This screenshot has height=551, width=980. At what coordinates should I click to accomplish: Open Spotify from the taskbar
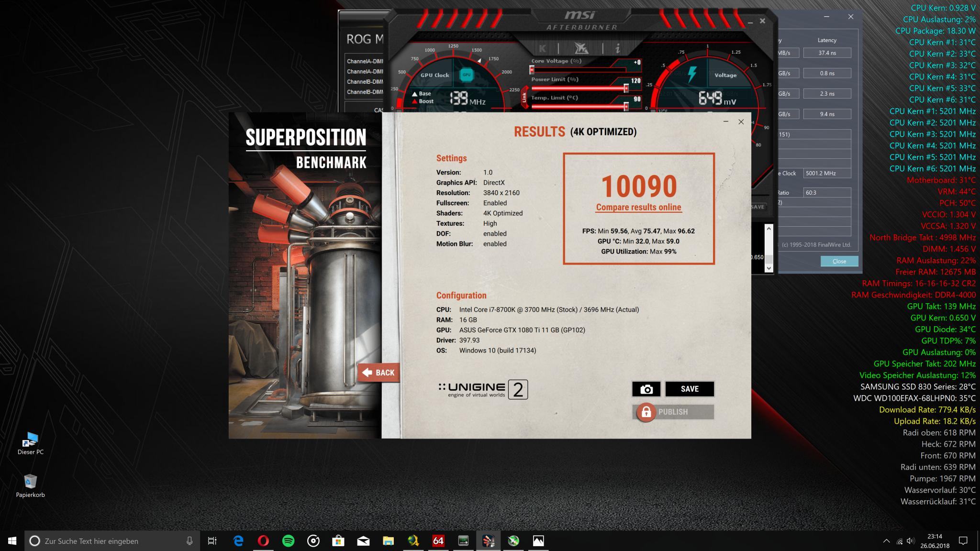[x=289, y=541]
